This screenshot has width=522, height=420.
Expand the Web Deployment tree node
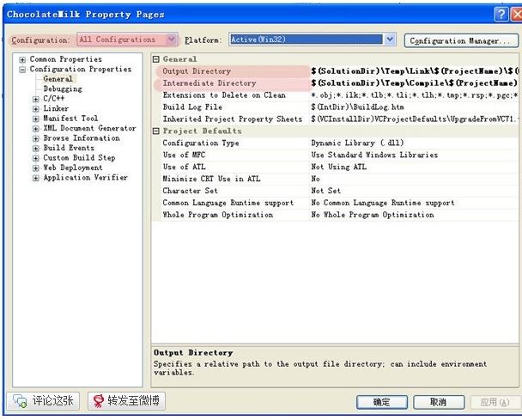click(x=36, y=168)
